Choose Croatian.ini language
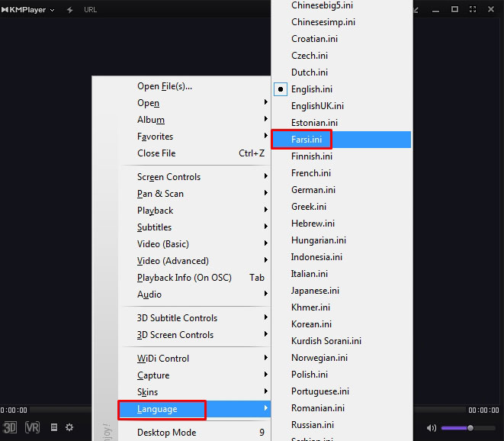Image resolution: width=504 pixels, height=441 pixels. point(342,39)
